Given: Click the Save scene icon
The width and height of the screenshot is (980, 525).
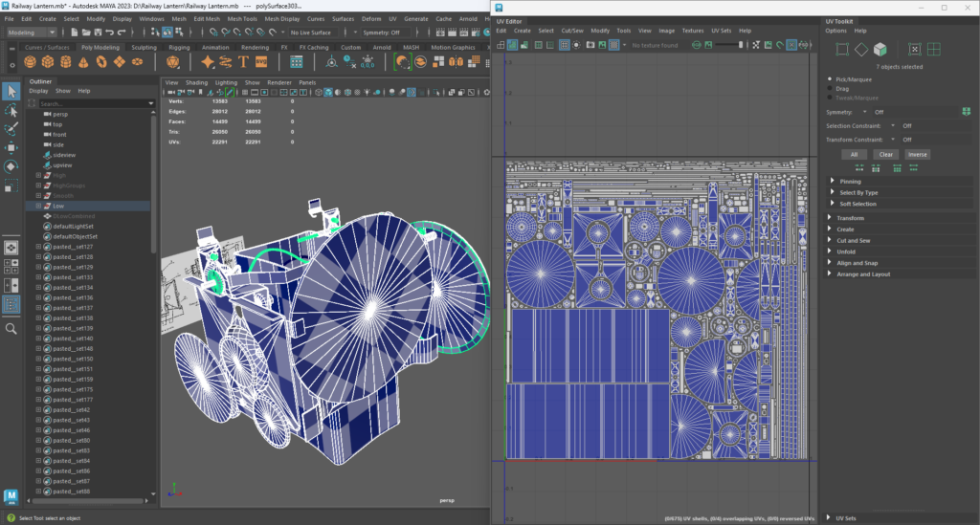Looking at the screenshot, I should (100, 32).
